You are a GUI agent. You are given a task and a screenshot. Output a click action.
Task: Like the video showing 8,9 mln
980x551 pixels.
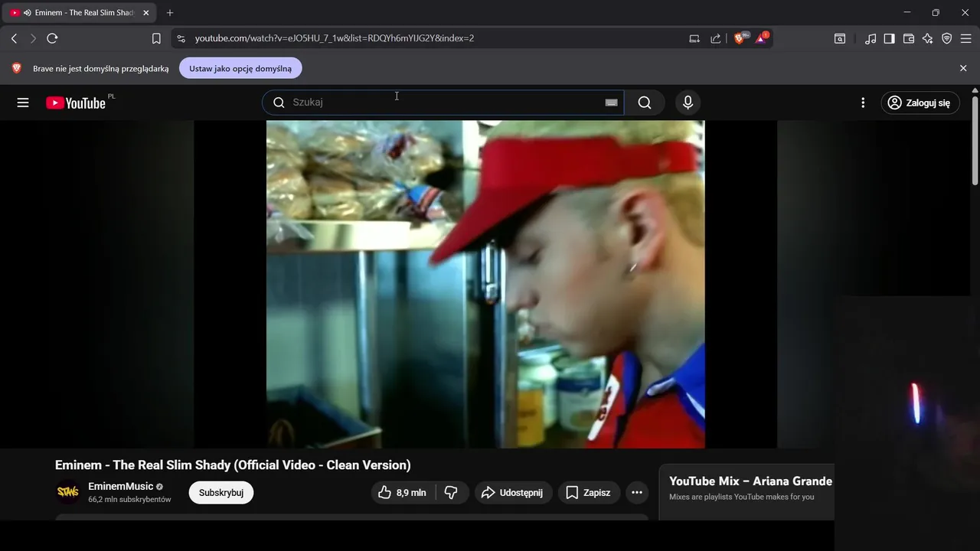point(402,493)
